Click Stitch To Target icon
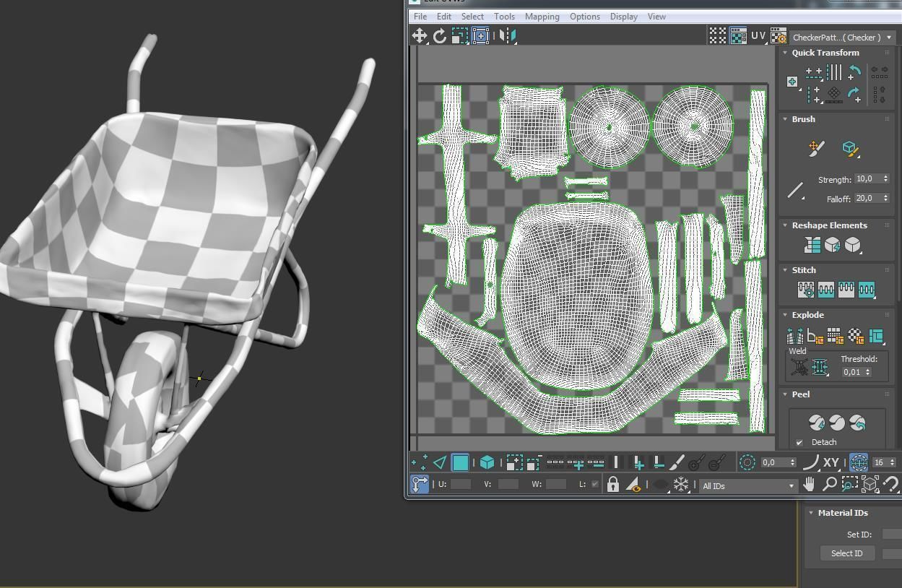Screen dimensions: 902x588 [806, 290]
